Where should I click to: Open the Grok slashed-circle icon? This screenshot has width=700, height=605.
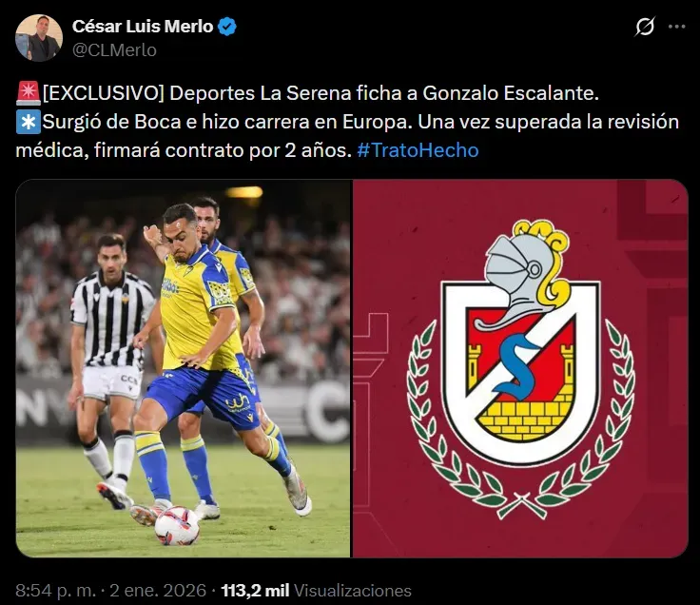(645, 27)
